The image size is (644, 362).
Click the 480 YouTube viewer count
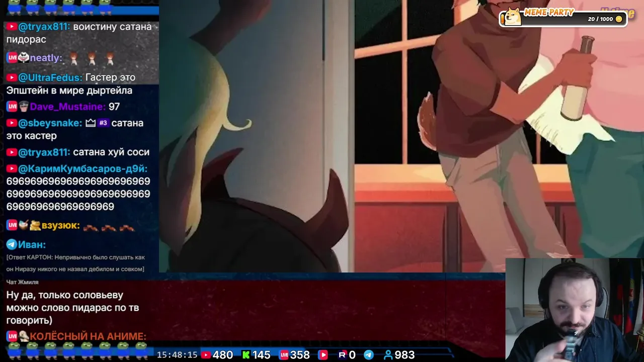pyautogui.click(x=223, y=355)
